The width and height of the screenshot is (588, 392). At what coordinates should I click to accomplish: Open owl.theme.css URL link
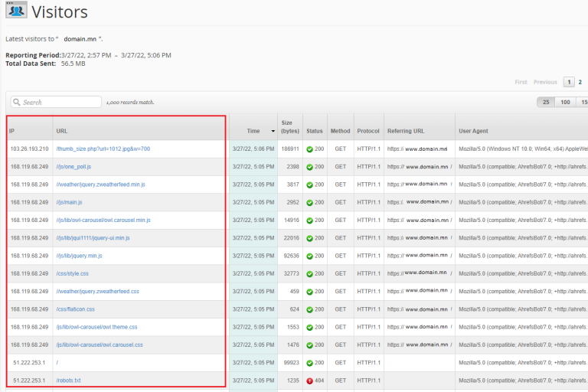96,327
